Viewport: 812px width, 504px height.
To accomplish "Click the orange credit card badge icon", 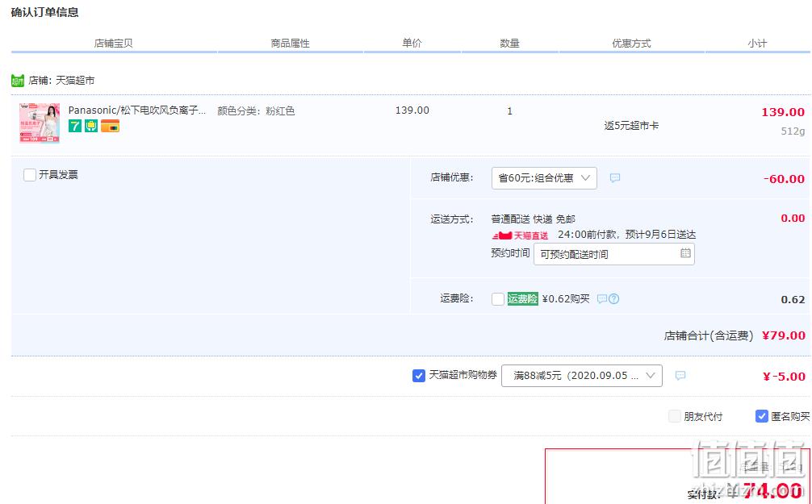I will pos(110,126).
